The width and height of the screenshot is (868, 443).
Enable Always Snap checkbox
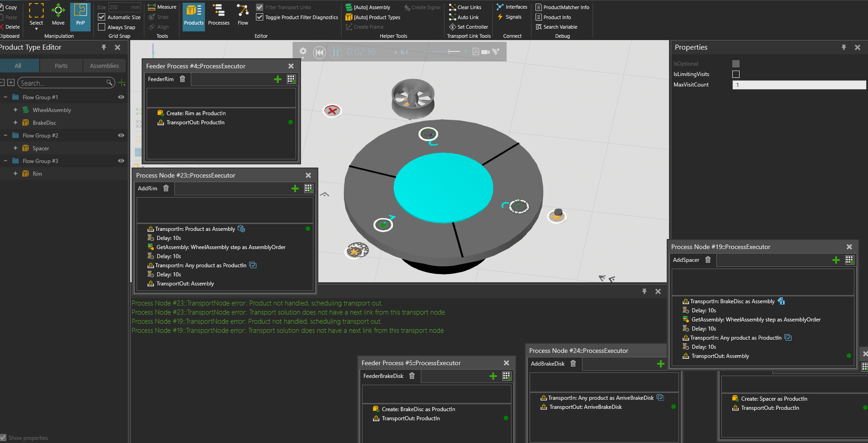(102, 27)
